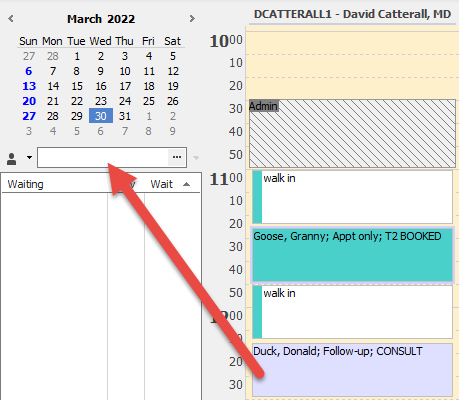This screenshot has height=400, width=459.
Task: Select March 1 in the calendar
Action: tap(77, 56)
